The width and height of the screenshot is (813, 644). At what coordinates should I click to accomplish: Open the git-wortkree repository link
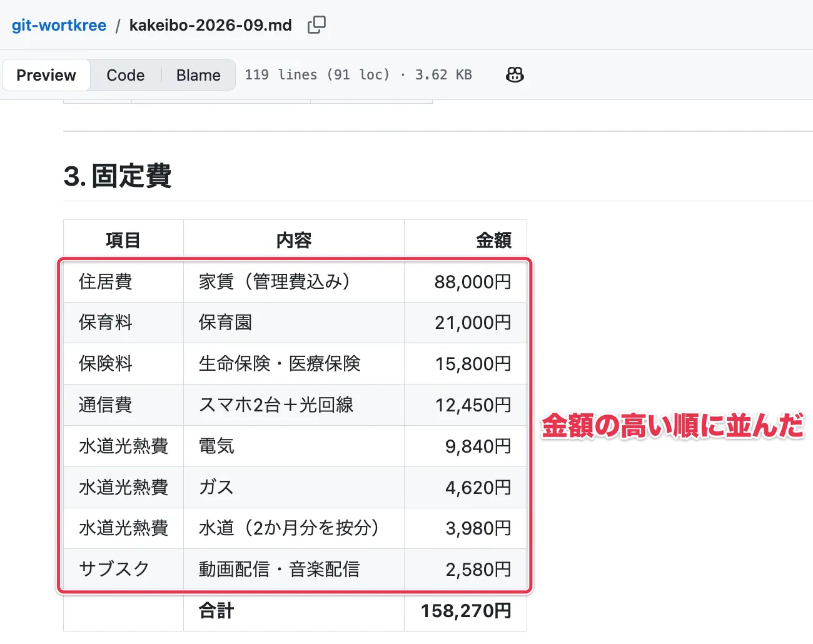(x=59, y=25)
